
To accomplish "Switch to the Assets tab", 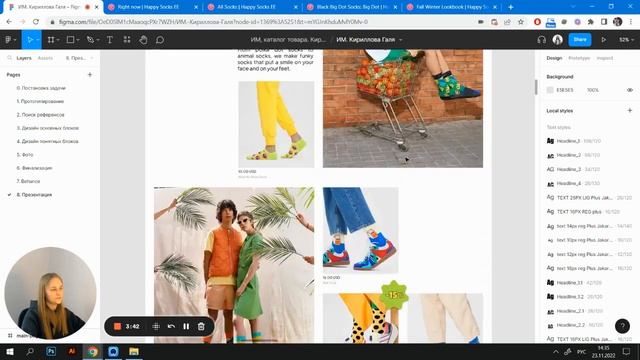I will tap(45, 58).
